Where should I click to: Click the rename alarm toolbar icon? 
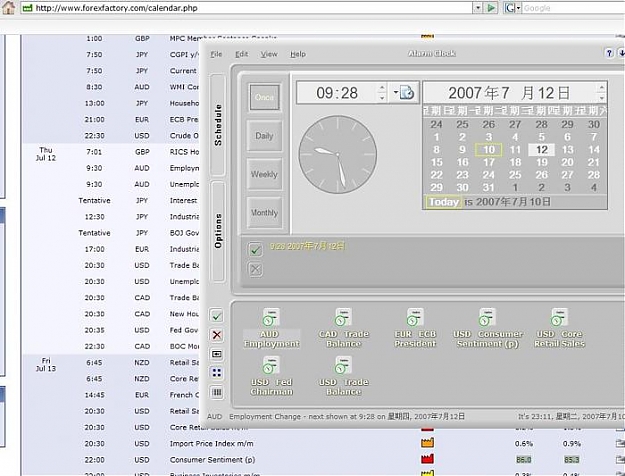[217, 354]
